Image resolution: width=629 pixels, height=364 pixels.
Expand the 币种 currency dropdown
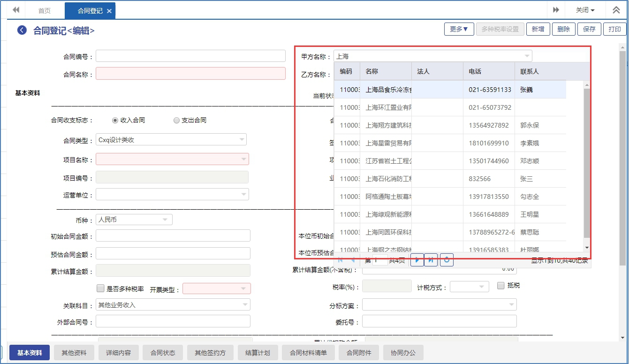[165, 220]
